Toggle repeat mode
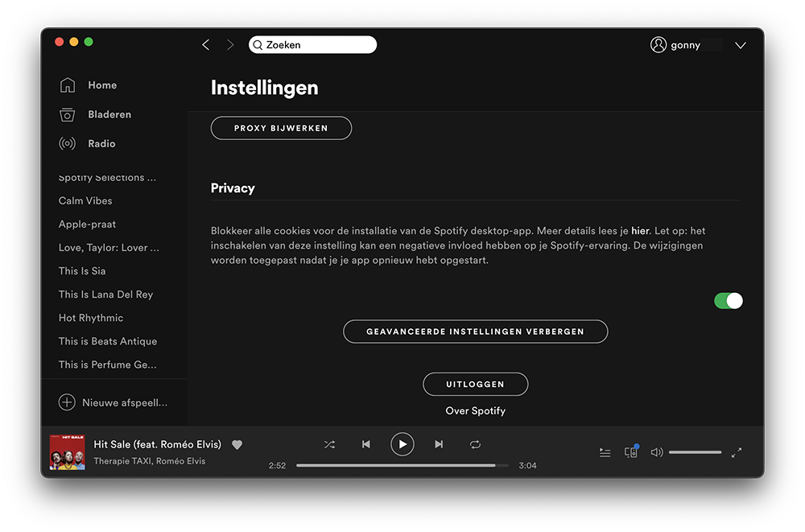805x532 pixels. pos(476,445)
